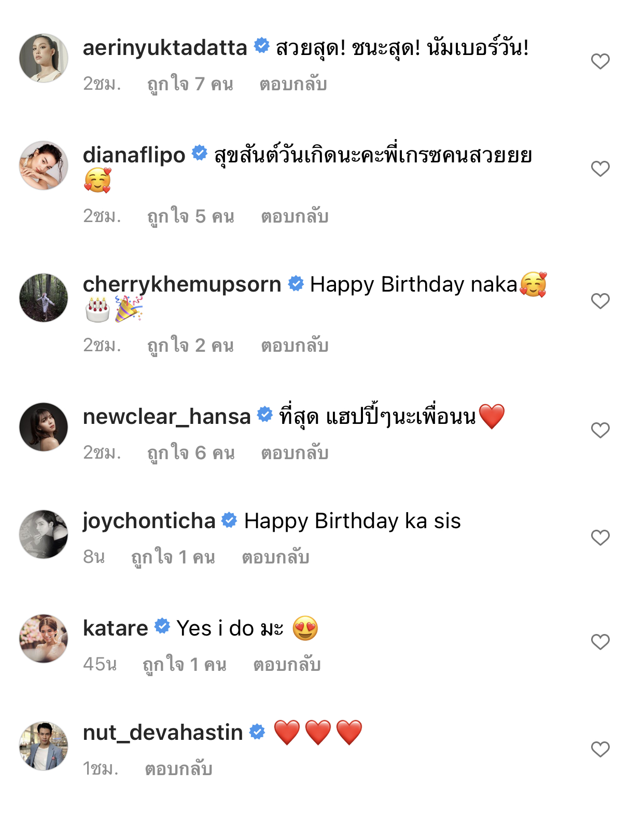Like cherrykhemupsorn's birthday comment
This screenshot has width=644, height=813.
click(600, 301)
